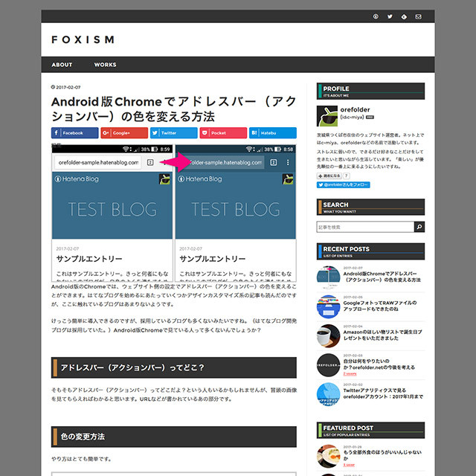This screenshot has width=476, height=476.
Task: Open the id:c-miya profile link
Action: [x=352, y=118]
